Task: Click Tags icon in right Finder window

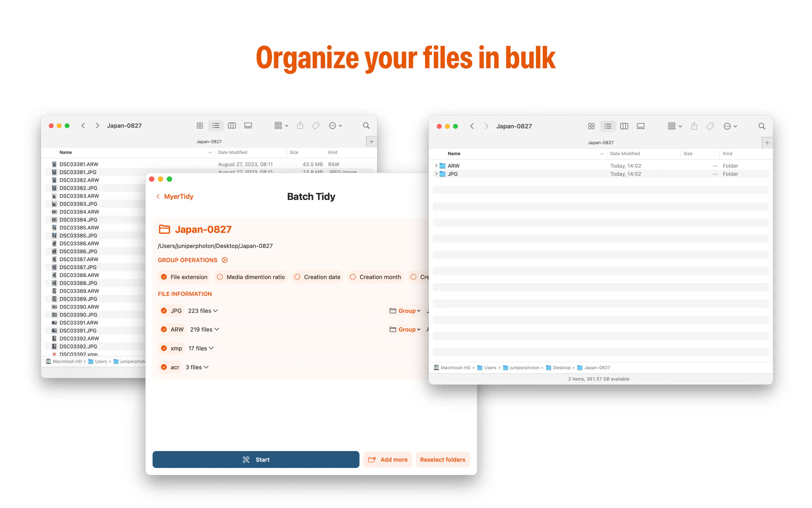Action: (x=710, y=126)
